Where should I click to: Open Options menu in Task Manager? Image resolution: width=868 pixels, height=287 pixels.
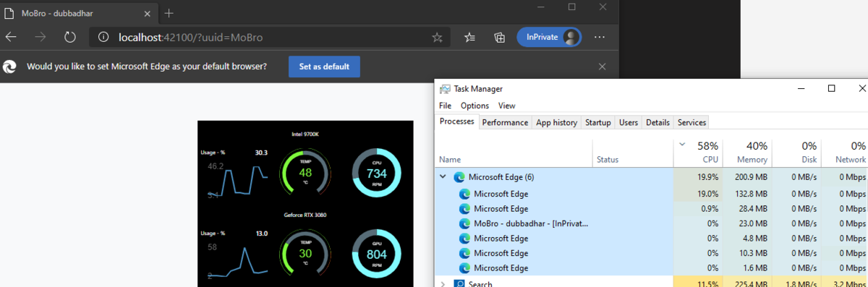pos(475,106)
